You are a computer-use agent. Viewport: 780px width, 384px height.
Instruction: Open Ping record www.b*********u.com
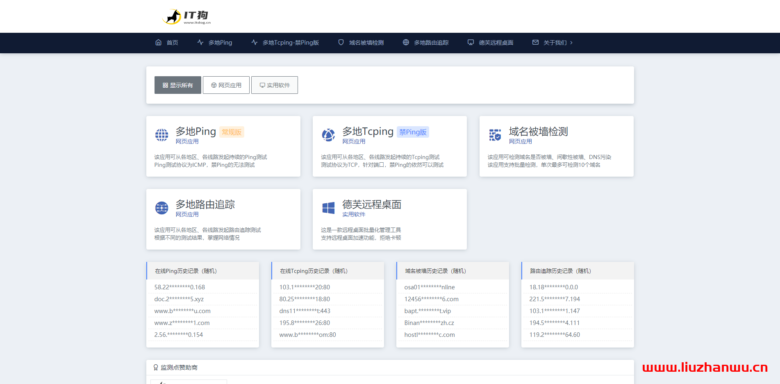(183, 311)
